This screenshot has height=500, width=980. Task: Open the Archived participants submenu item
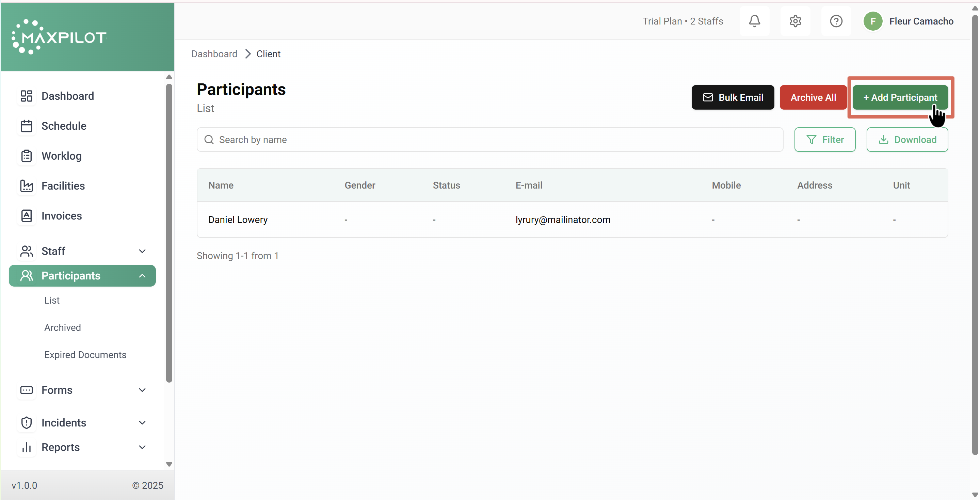coord(62,328)
